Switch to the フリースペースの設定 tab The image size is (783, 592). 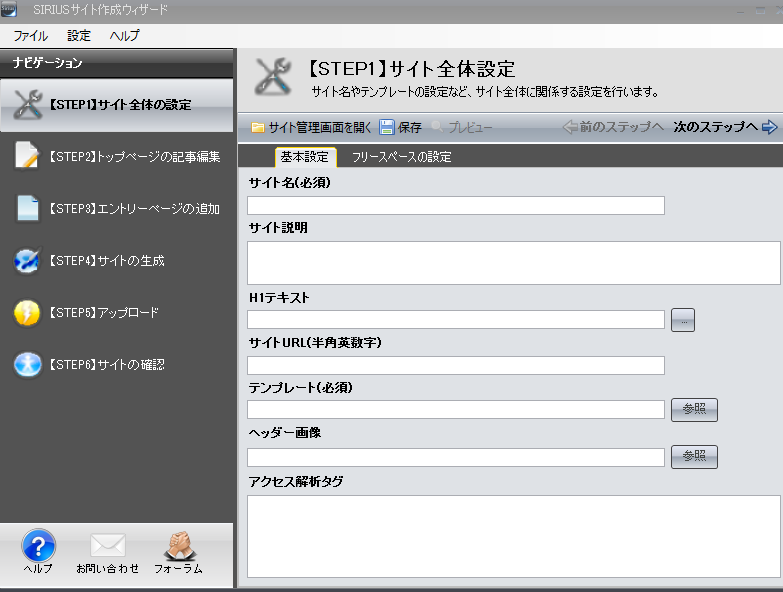401,157
